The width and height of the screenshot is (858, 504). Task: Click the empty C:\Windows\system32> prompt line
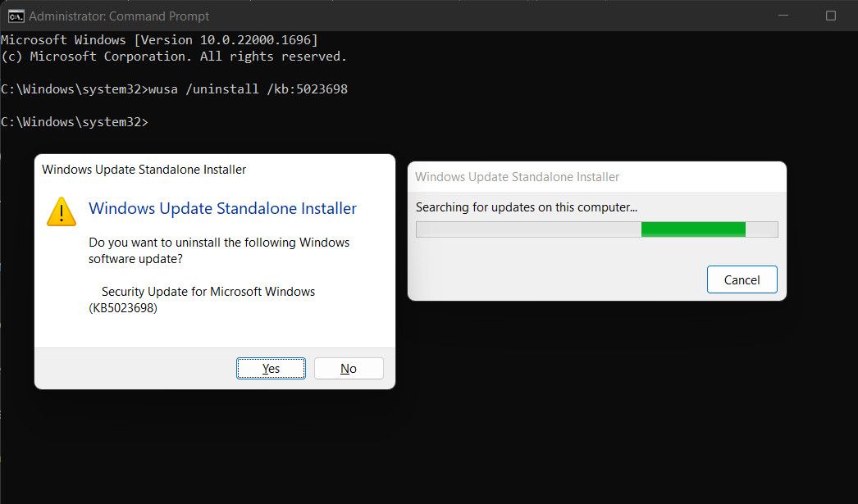(75, 122)
